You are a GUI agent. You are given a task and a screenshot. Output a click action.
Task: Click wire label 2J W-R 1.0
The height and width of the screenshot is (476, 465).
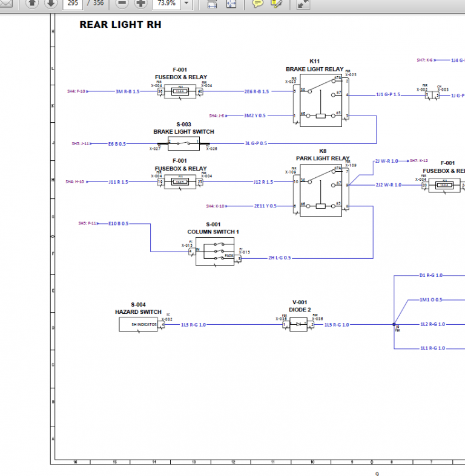(386, 161)
